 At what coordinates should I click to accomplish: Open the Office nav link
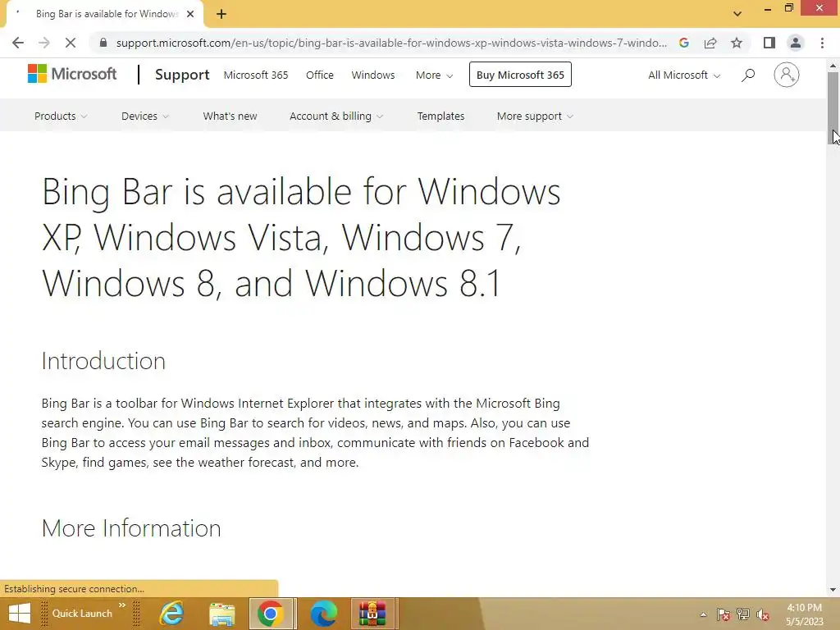320,75
